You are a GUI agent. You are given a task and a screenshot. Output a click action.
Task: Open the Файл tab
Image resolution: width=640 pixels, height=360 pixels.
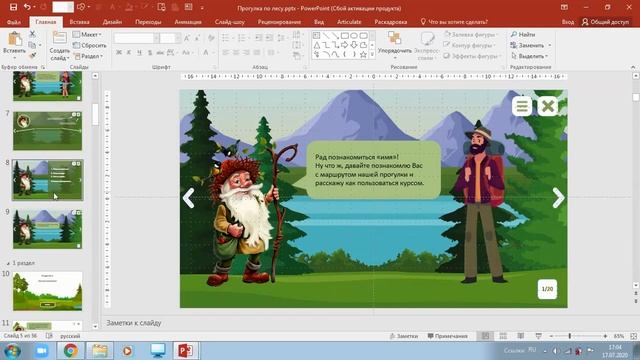[14, 22]
